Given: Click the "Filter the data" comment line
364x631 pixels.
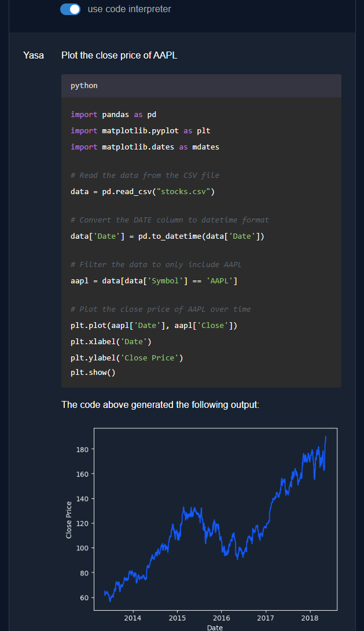Looking at the screenshot, I should [x=156, y=264].
